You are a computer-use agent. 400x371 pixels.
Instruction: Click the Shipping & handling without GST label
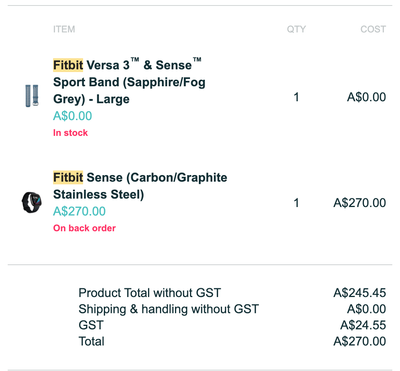[x=168, y=309]
